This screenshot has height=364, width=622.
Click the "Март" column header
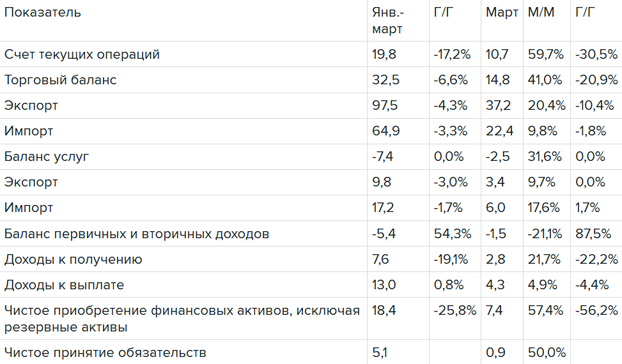pos(502,13)
